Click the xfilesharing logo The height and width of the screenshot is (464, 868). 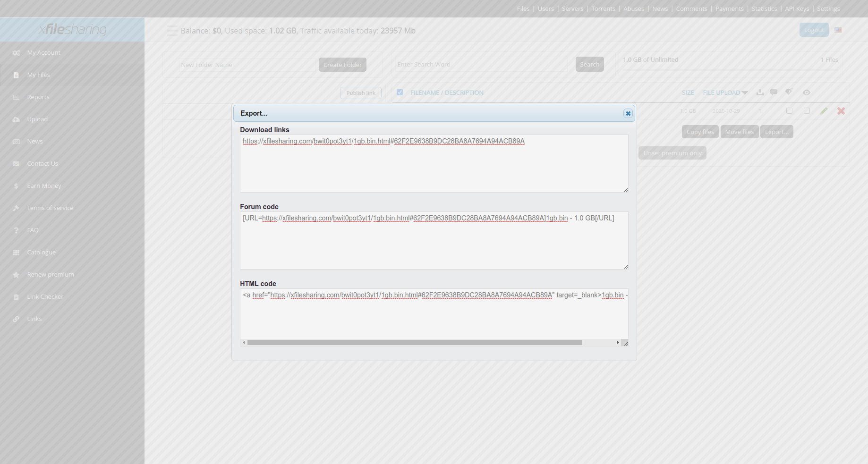pos(72,30)
